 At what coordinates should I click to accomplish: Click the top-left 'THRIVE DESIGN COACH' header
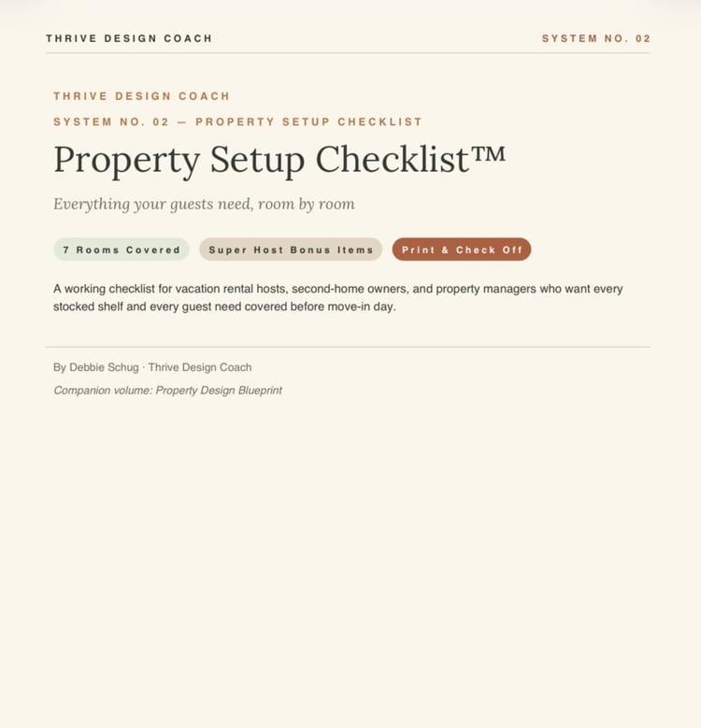click(129, 38)
